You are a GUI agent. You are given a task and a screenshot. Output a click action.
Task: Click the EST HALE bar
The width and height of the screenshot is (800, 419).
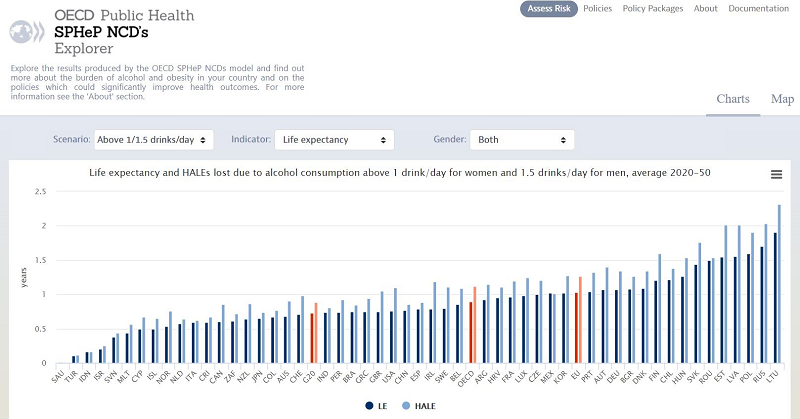click(x=726, y=294)
